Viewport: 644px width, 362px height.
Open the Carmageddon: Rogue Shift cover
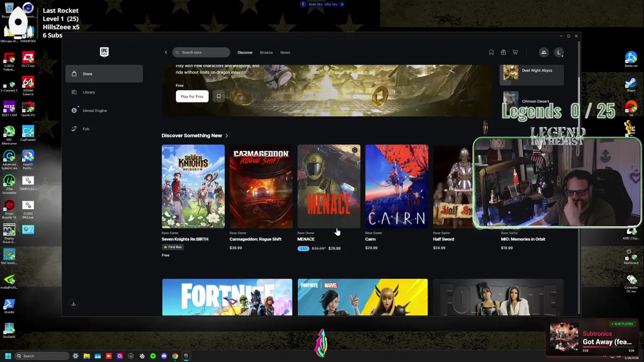261,187
